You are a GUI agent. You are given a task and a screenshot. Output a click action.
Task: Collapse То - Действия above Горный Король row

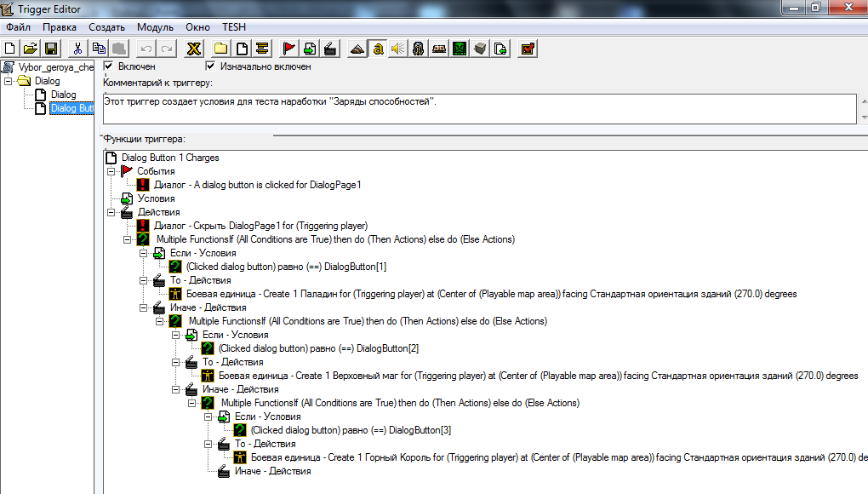coord(208,444)
